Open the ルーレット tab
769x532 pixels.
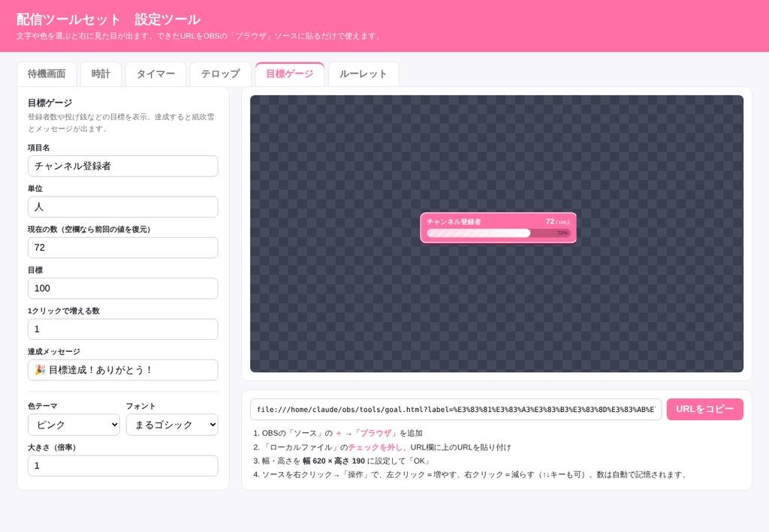363,74
